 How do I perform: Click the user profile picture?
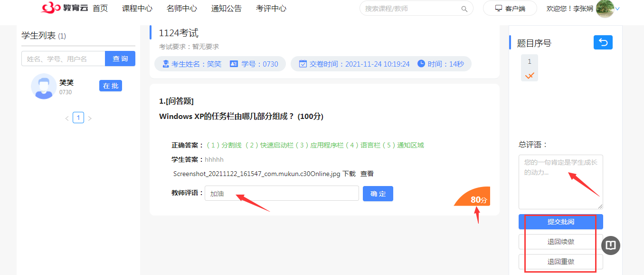(605, 9)
